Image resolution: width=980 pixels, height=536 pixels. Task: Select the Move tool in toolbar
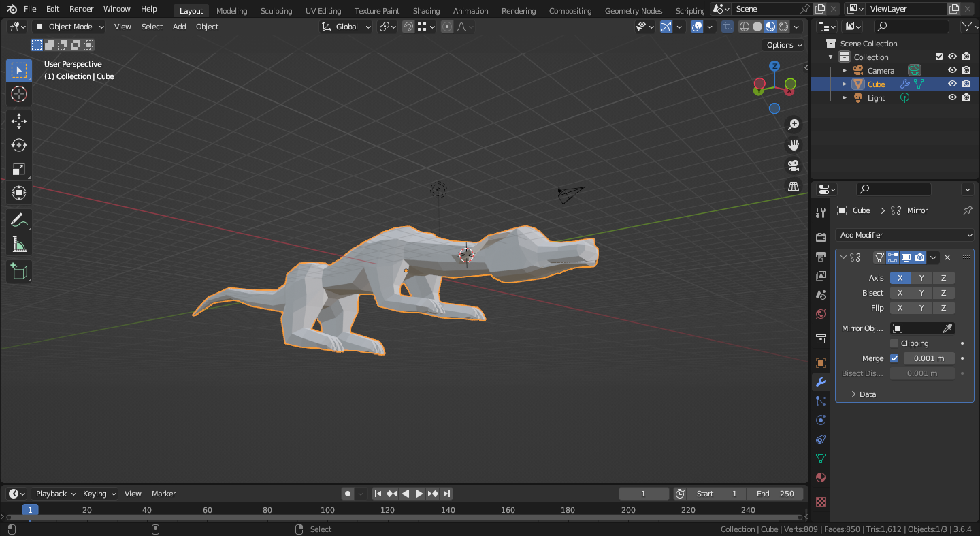point(19,121)
